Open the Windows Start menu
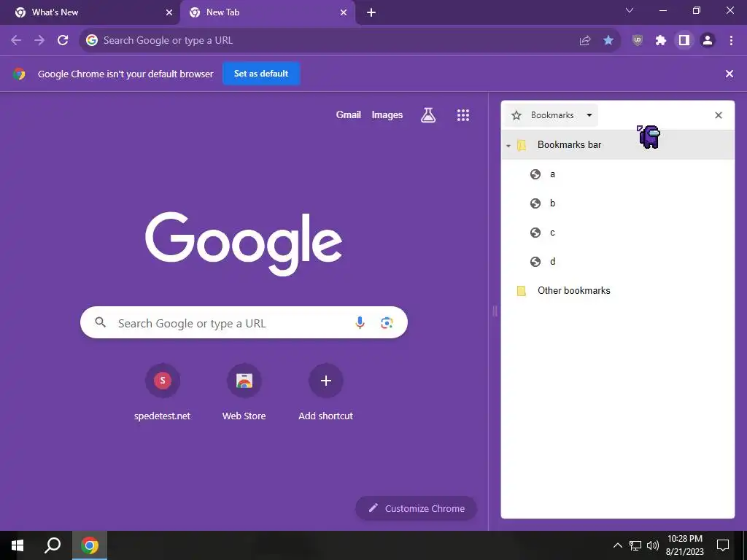747x560 pixels. point(18,545)
